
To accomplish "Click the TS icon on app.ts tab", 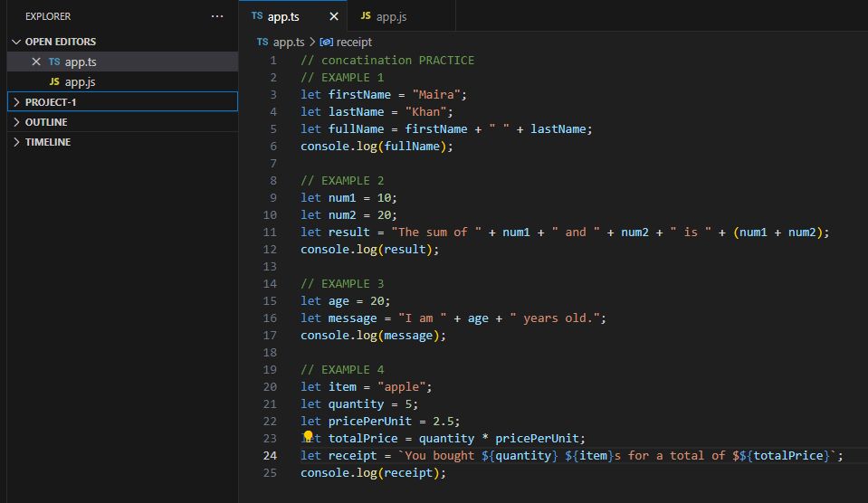I will [x=257, y=16].
